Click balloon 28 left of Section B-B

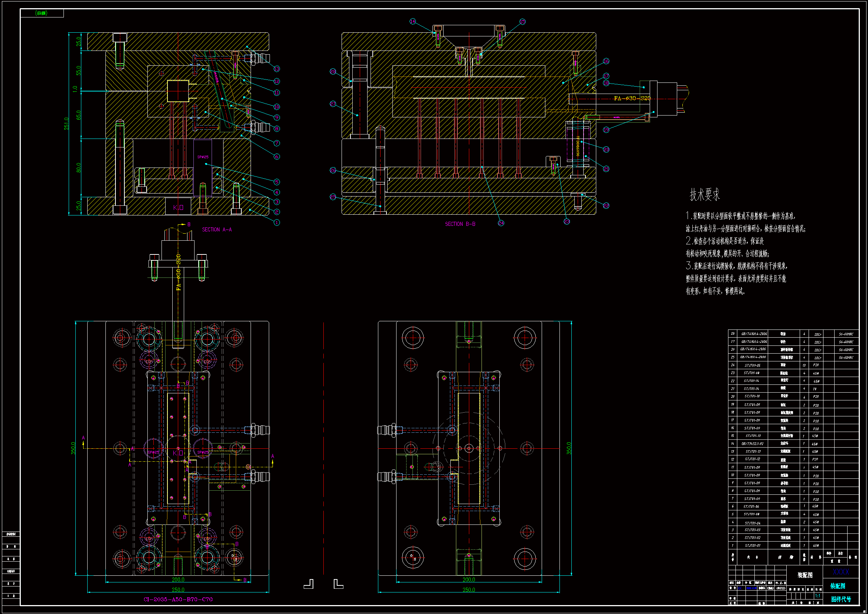tap(333, 71)
